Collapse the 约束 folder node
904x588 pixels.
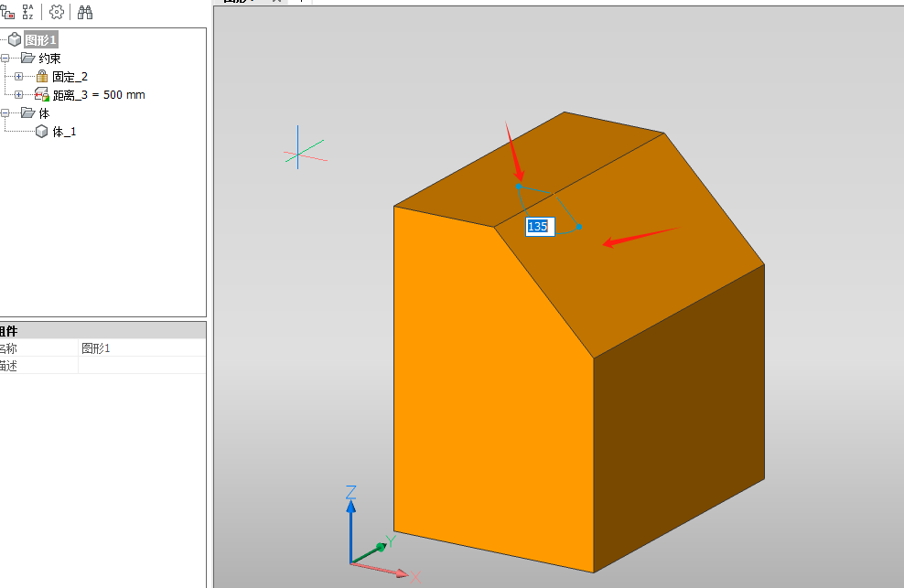pyautogui.click(x=5, y=59)
